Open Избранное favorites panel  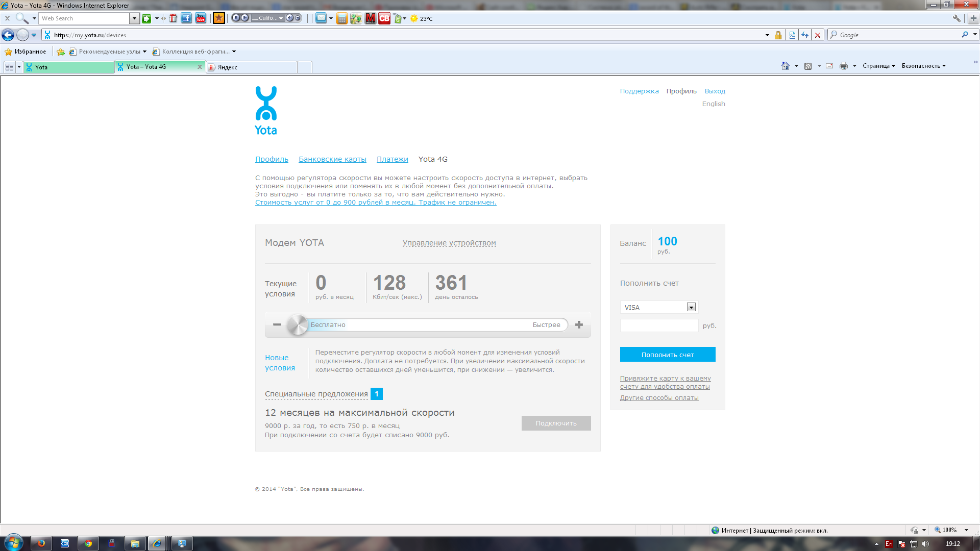26,52
